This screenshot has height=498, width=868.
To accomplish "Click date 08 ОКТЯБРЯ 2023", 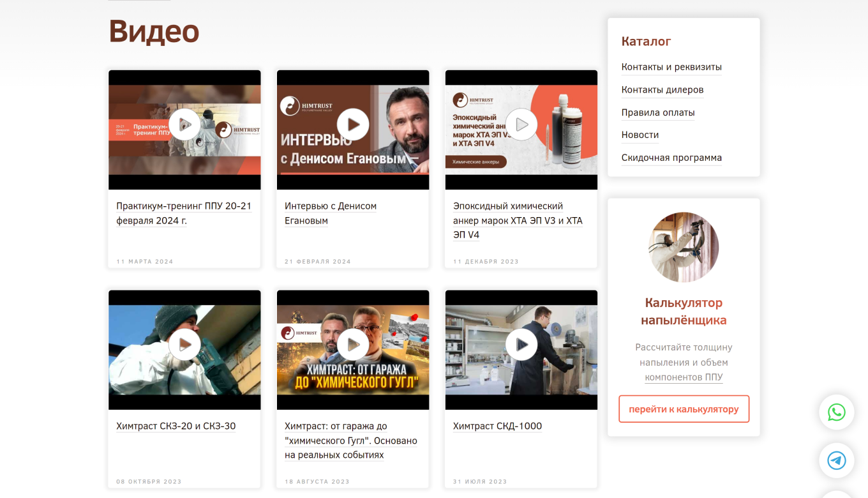I will (x=149, y=482).
